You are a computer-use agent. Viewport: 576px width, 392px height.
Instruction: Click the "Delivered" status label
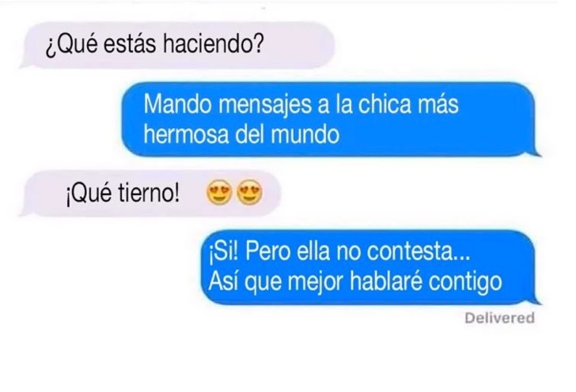(499, 318)
